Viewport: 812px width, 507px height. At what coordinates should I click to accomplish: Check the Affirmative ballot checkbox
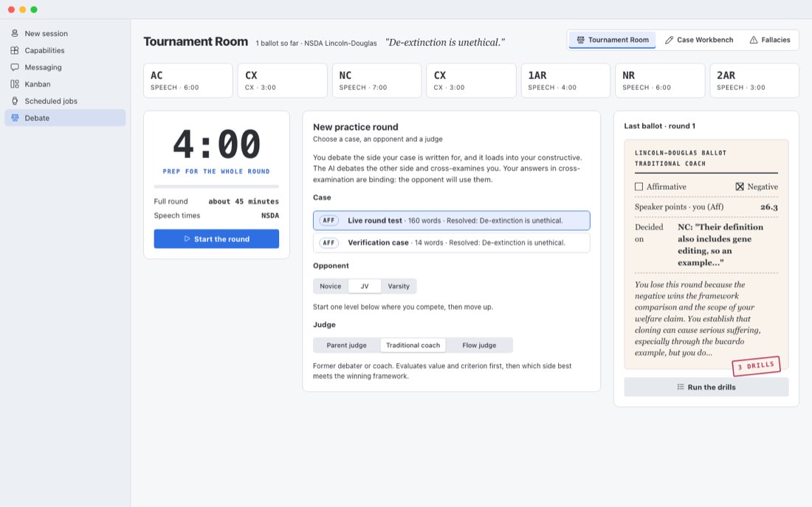[x=639, y=187]
